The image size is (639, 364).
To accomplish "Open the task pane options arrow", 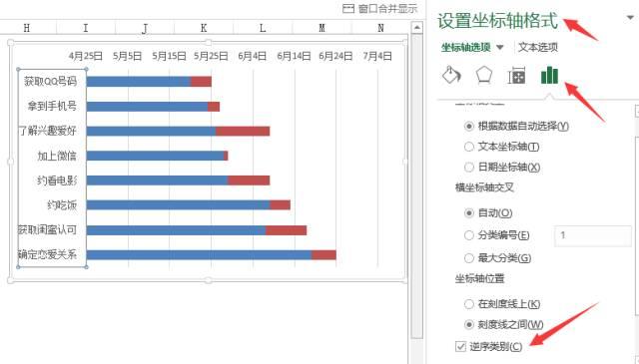I will 630,18.
